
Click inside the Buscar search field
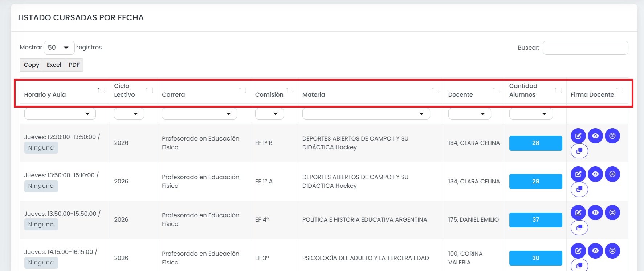585,48
